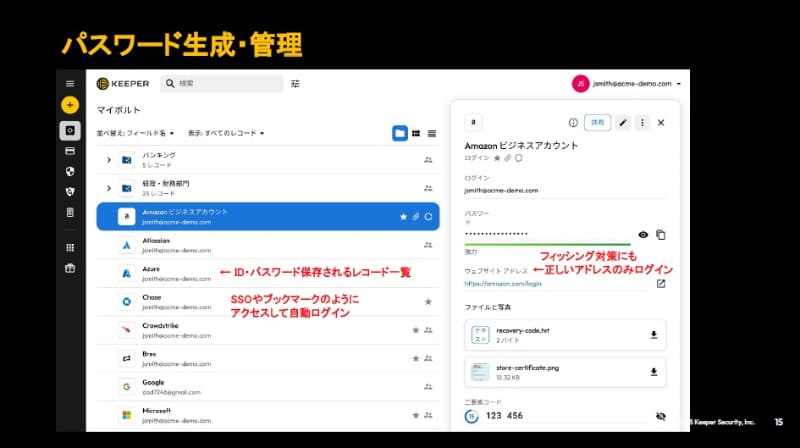This screenshot has height=448, width=800.
Task: Select the Chase record
Action: coord(268,302)
